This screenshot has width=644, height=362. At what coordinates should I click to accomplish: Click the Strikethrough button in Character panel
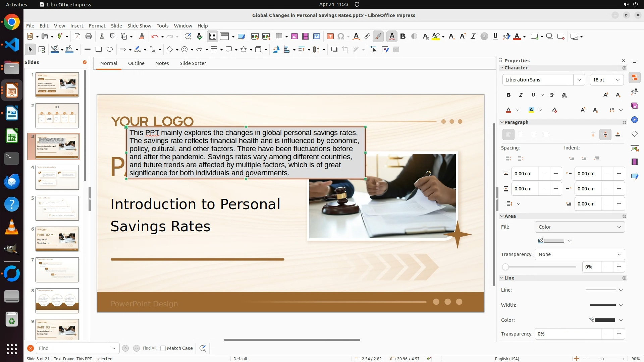(552, 95)
